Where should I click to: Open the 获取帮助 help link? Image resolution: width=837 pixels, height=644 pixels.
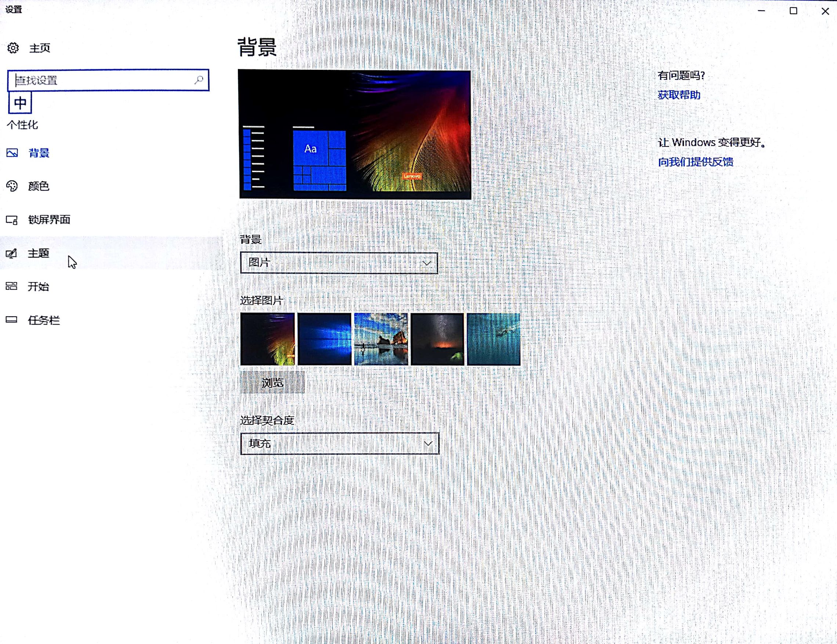point(679,95)
